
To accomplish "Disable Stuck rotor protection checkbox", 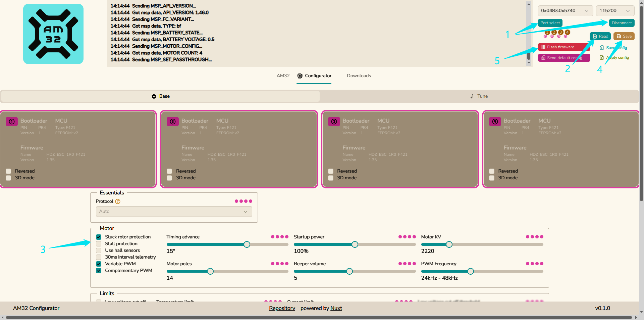I will click(x=99, y=237).
